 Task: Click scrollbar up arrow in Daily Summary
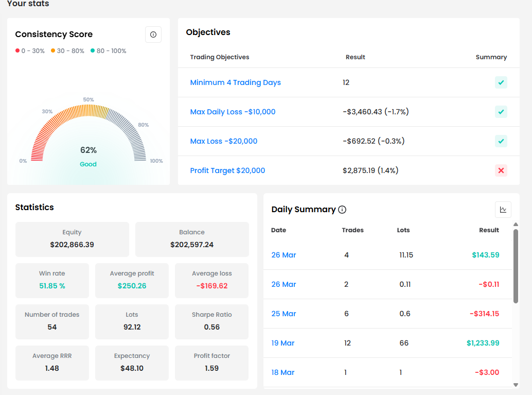point(516,225)
